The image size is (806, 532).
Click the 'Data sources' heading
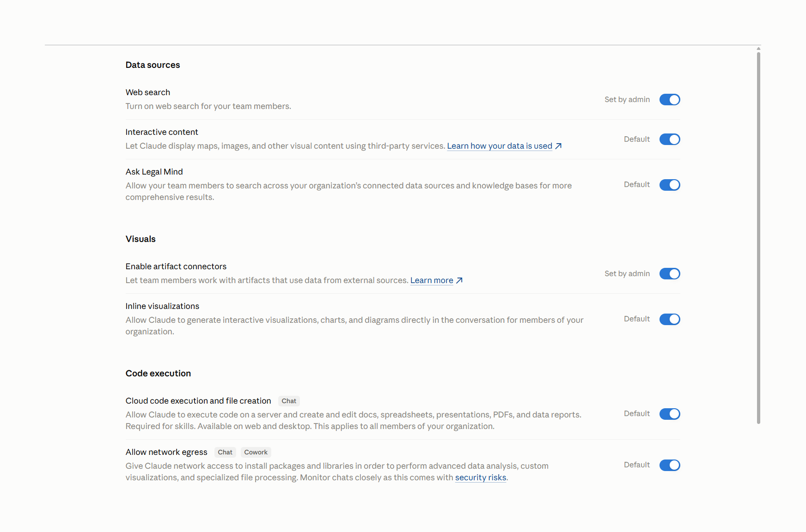tap(153, 65)
